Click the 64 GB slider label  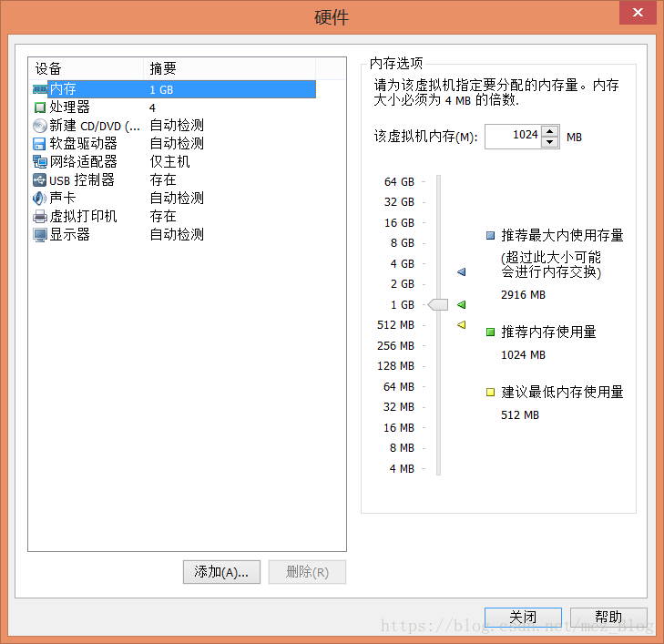tap(399, 181)
